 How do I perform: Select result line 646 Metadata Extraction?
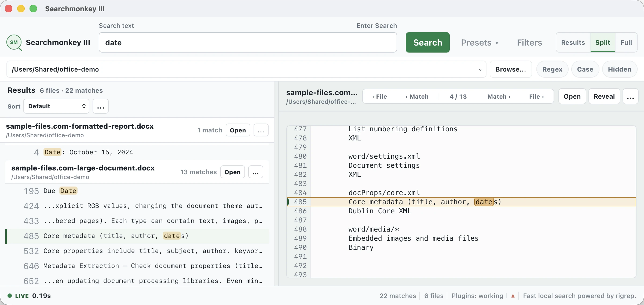137,266
